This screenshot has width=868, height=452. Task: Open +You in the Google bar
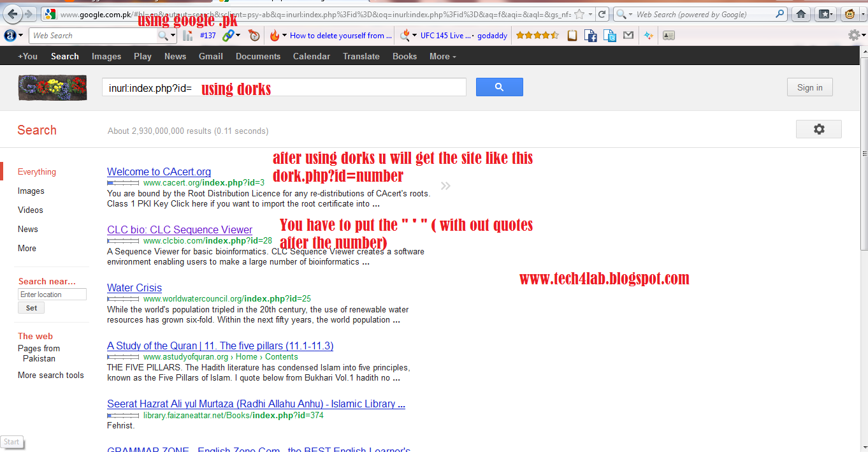coord(27,56)
